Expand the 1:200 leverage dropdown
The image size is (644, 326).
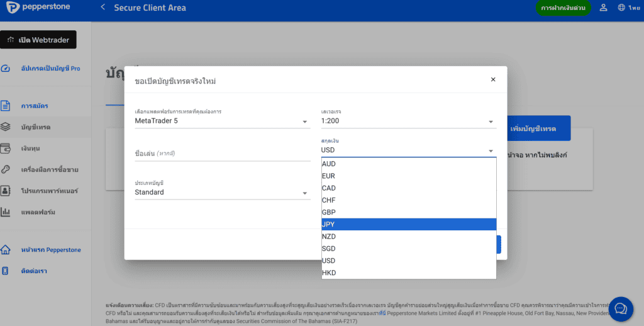tap(408, 121)
